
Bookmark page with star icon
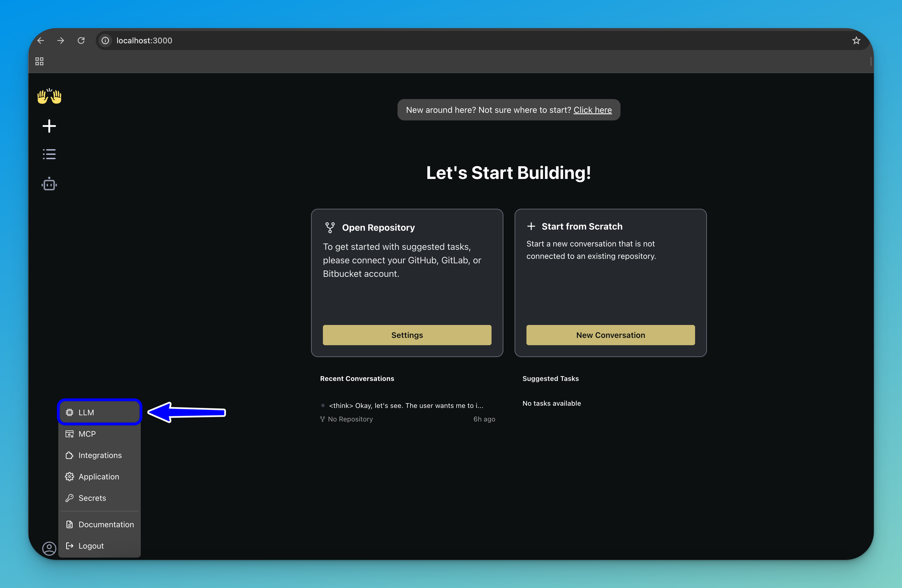[x=856, y=41]
